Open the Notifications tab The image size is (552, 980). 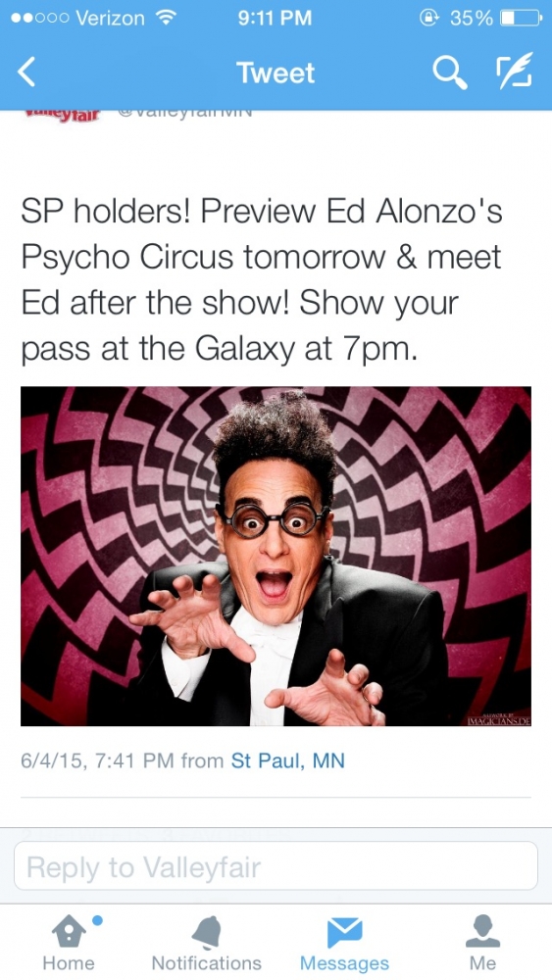206,943
